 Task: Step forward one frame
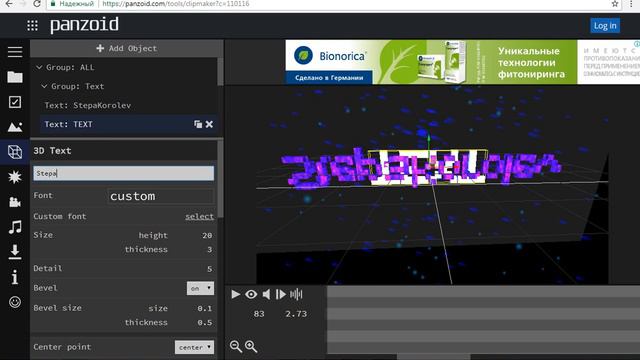[281, 294]
